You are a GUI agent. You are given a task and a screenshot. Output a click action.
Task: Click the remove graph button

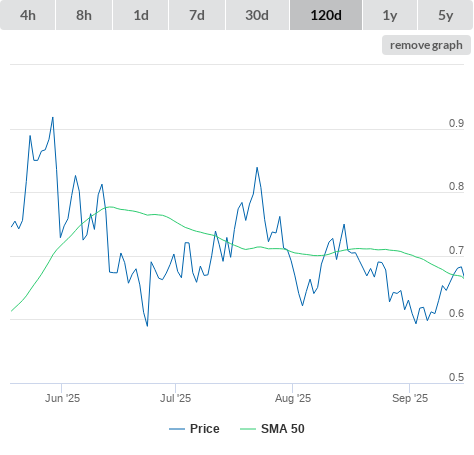[426, 45]
